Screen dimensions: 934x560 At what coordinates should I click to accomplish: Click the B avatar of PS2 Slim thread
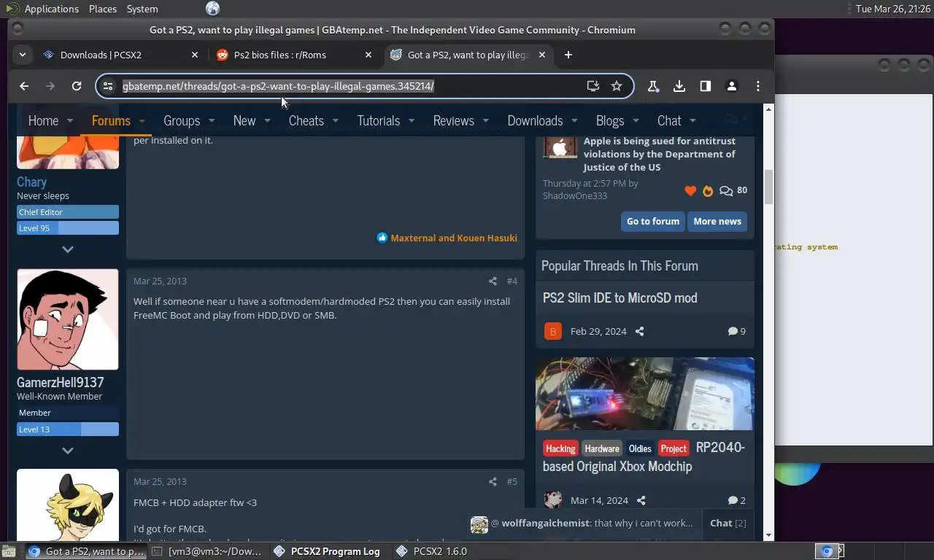552,331
